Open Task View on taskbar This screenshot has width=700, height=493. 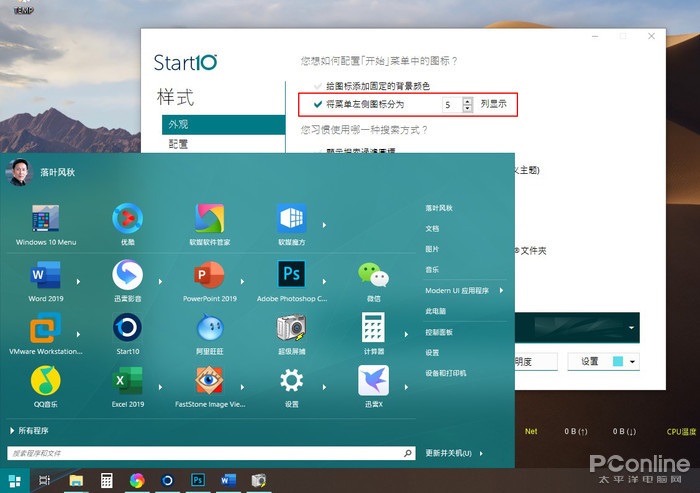[x=45, y=480]
